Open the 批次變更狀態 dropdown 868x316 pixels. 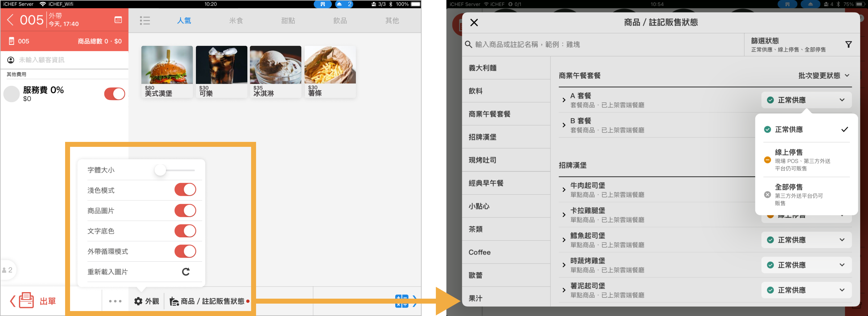tap(823, 76)
